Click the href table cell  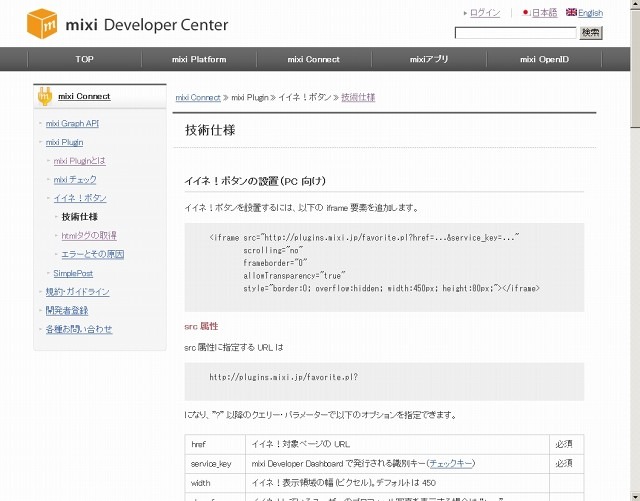215,444
